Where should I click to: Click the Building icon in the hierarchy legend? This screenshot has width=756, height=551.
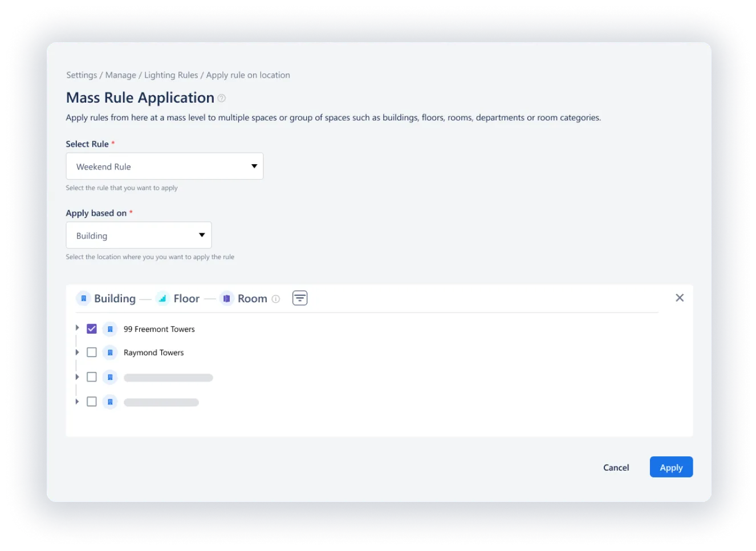pos(83,298)
